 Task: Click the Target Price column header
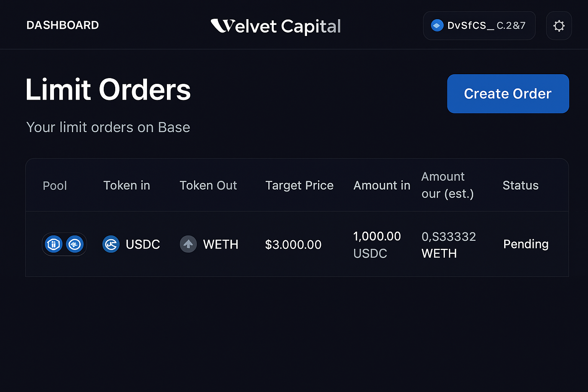(299, 185)
